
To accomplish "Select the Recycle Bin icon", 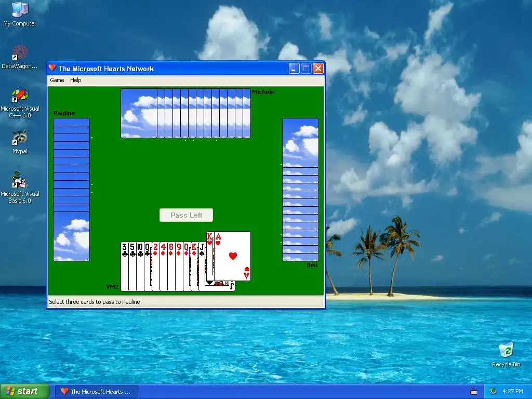I will 506,354.
